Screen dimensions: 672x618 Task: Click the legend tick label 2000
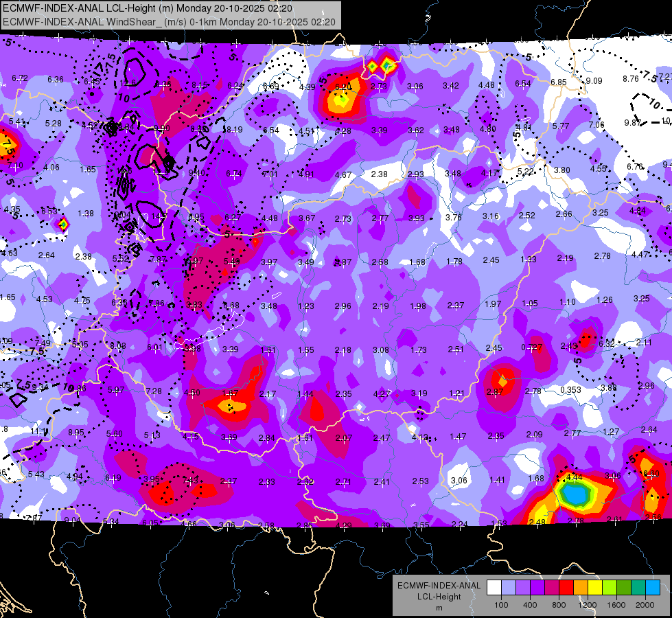[x=645, y=605]
